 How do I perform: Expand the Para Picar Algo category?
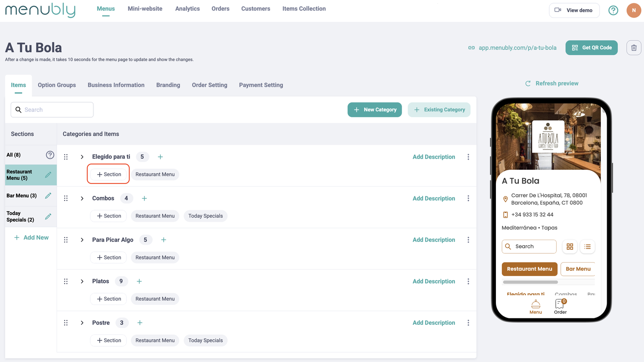[82, 240]
